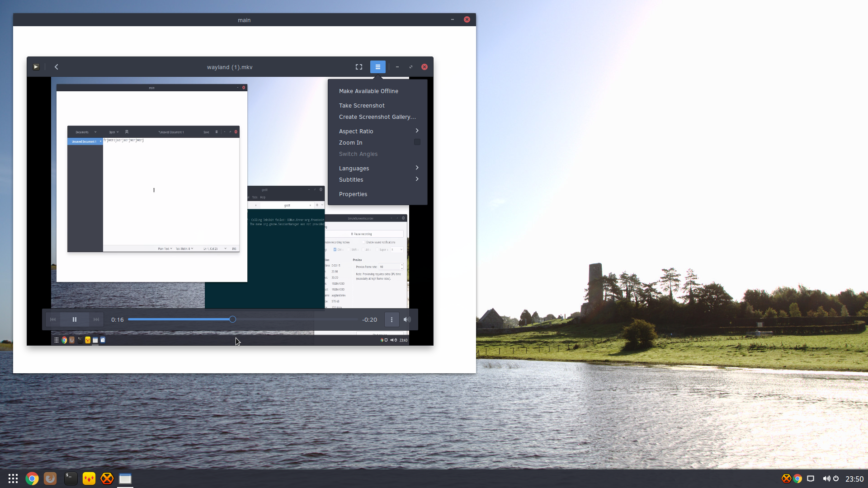Open the three-dot playback options menu

coord(392,319)
